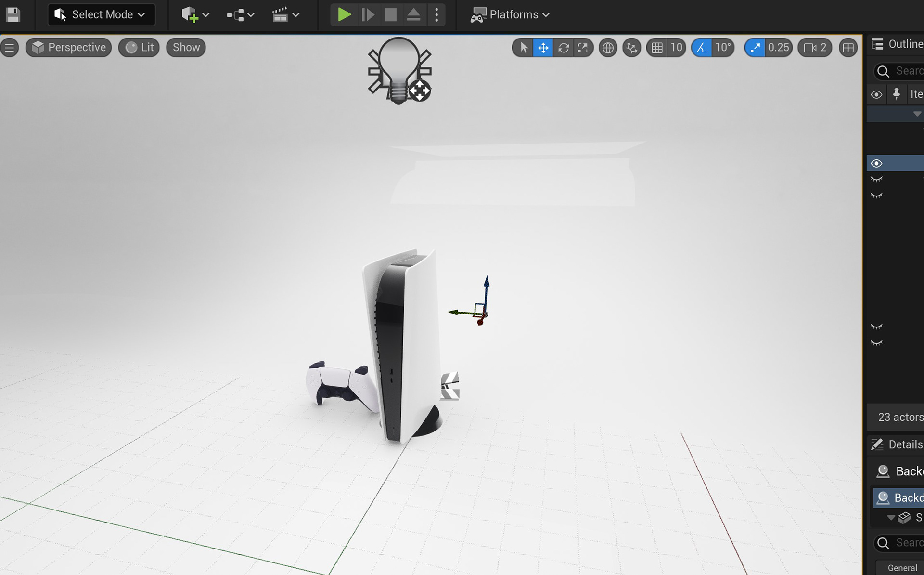Collapse the Outliner root tree arrow
This screenshot has width=924, height=575.
point(917,114)
